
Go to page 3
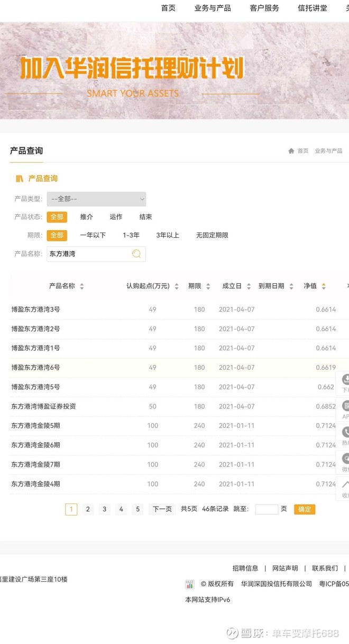tap(105, 509)
